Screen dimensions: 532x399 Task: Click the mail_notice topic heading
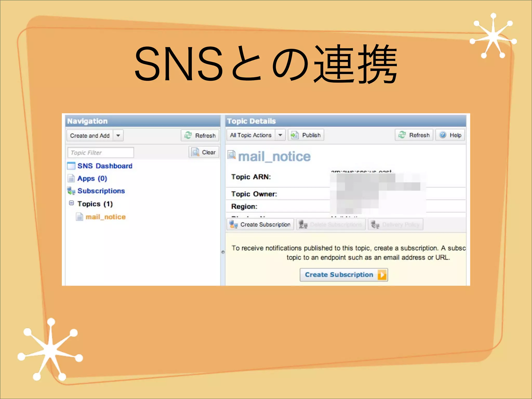tap(274, 157)
